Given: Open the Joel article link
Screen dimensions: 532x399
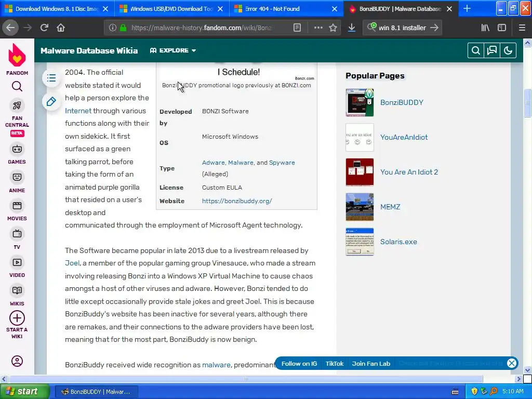Looking at the screenshot, I should pyautogui.click(x=72, y=263).
